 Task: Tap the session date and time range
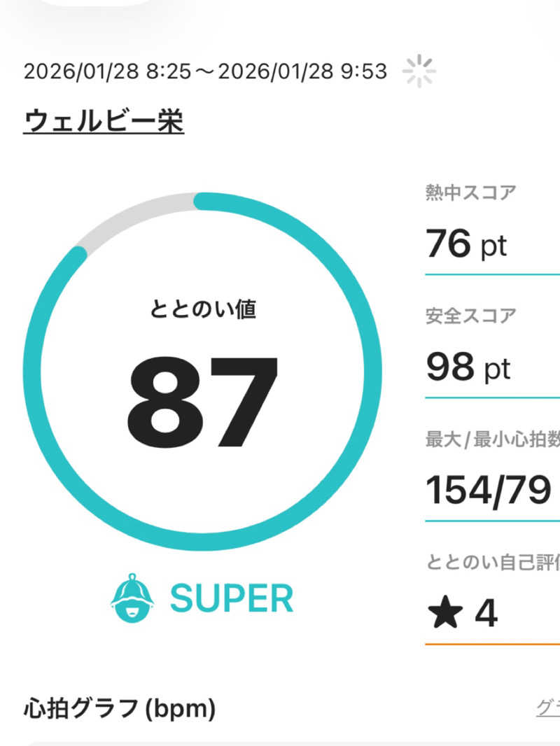[x=205, y=71]
